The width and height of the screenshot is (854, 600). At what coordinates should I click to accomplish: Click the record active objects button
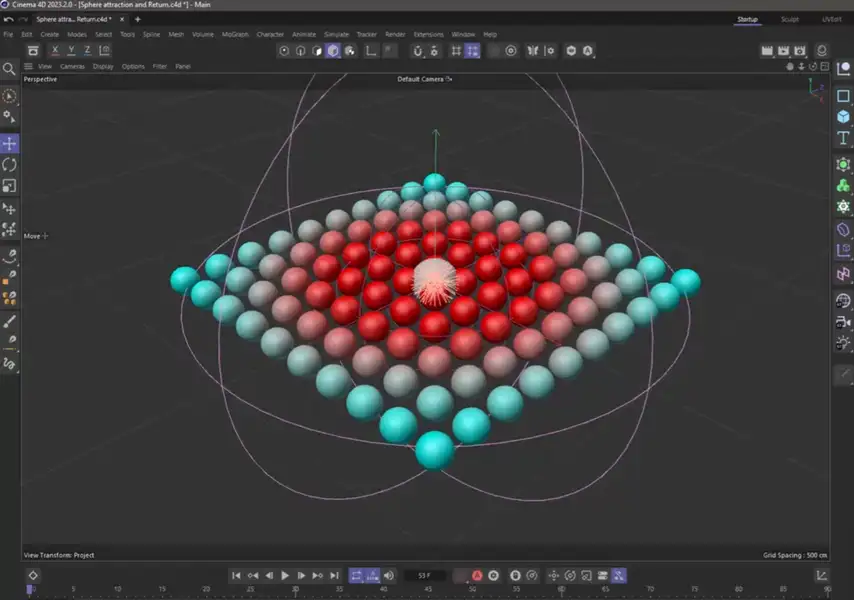click(x=477, y=576)
